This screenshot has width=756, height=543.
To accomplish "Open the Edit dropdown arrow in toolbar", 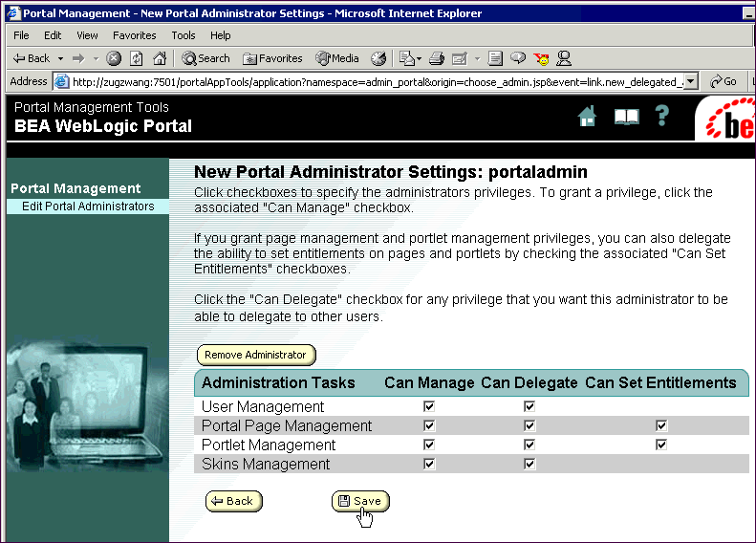I will (477, 59).
